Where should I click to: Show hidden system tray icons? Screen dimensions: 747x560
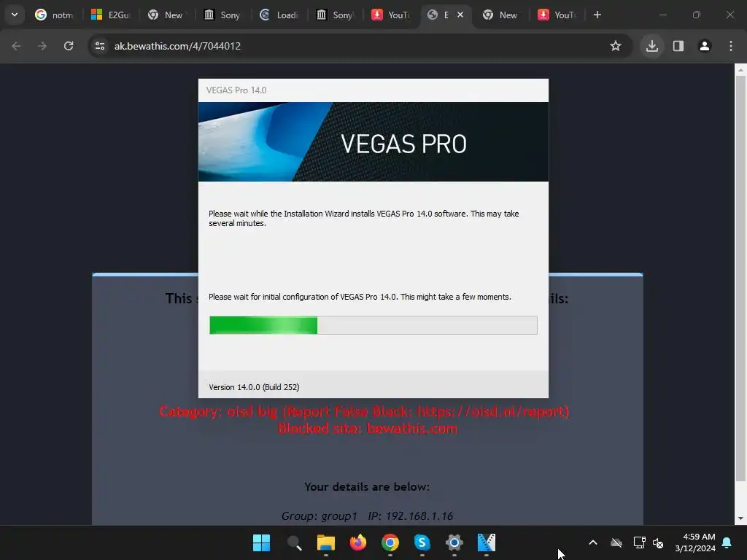tap(593, 542)
